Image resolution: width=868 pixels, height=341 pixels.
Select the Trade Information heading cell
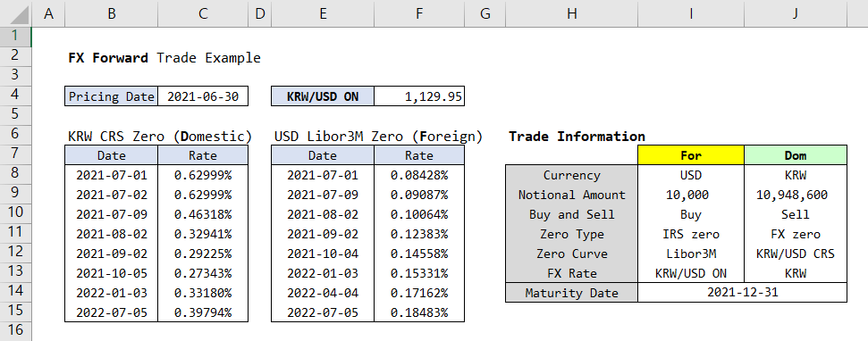pos(577,136)
